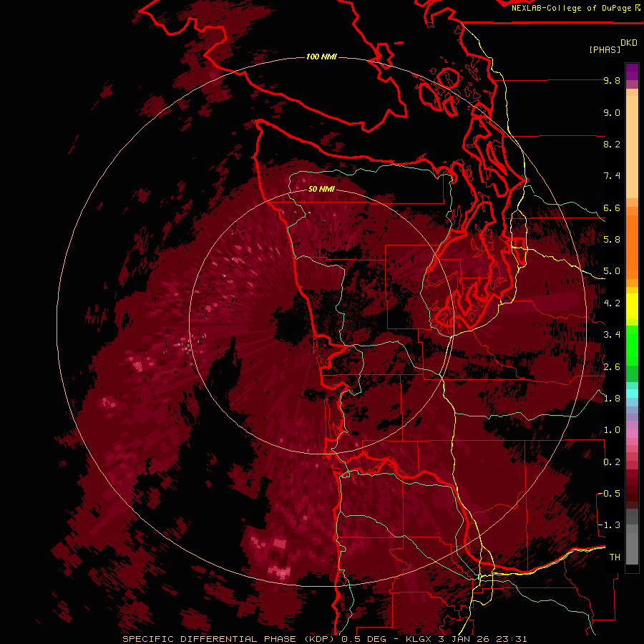Click the 5.0 scale value
This screenshot has height=644, width=644.
click(x=612, y=271)
